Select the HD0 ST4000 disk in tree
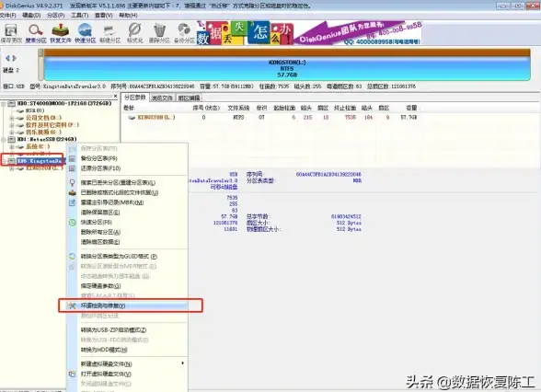This screenshot has width=541, height=392. (x=64, y=103)
